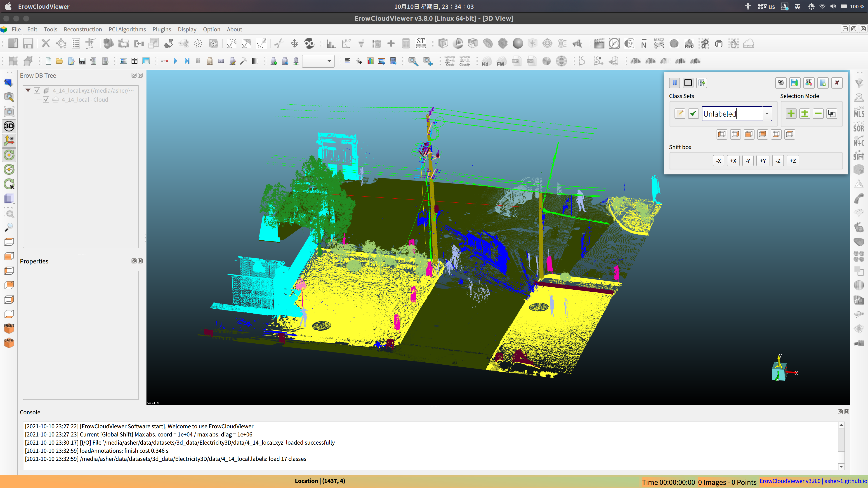The width and height of the screenshot is (868, 488).
Task: Click the FRONT view cube icon
Action: (9, 328)
